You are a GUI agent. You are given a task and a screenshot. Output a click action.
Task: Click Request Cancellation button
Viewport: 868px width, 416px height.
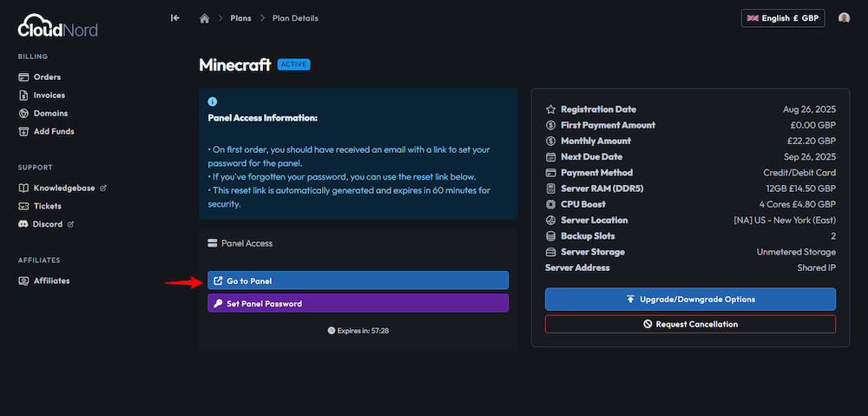[x=690, y=324]
